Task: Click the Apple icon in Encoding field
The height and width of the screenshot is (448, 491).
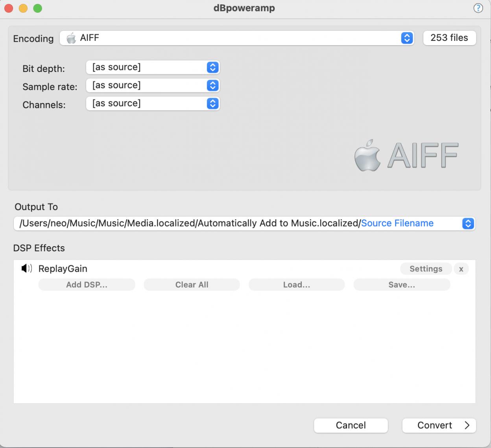Action: [x=71, y=38]
